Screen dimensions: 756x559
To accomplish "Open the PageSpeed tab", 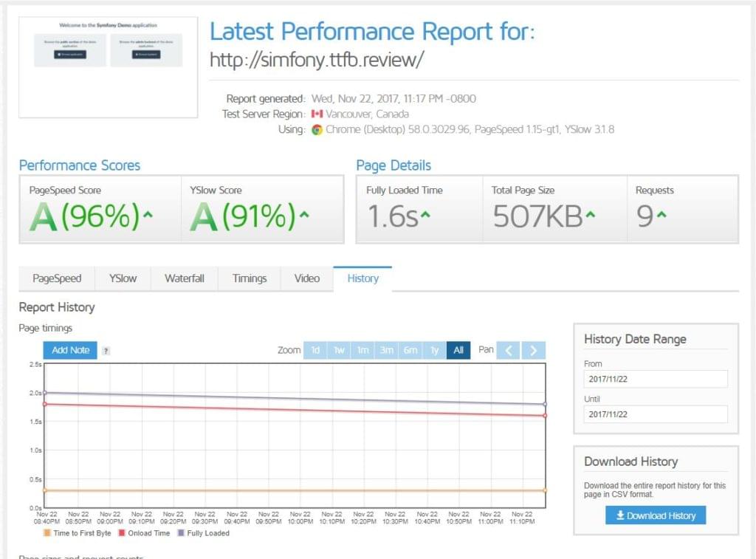I will [x=57, y=278].
